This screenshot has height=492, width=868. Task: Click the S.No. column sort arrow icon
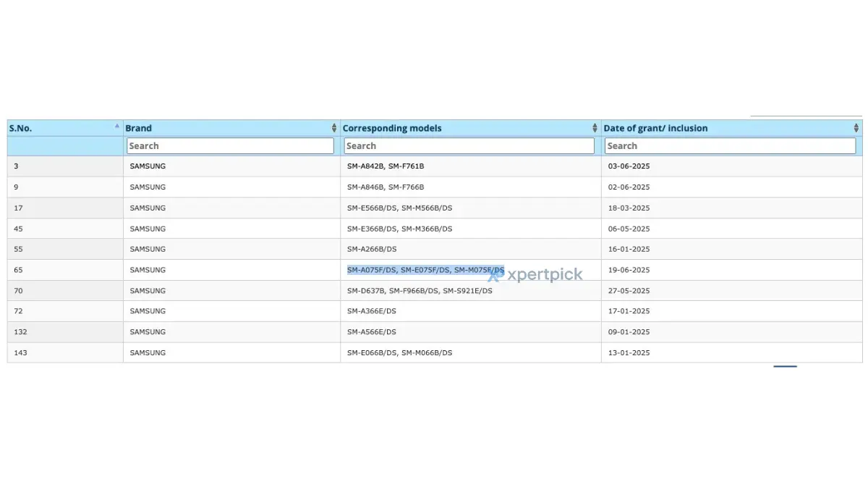point(117,126)
